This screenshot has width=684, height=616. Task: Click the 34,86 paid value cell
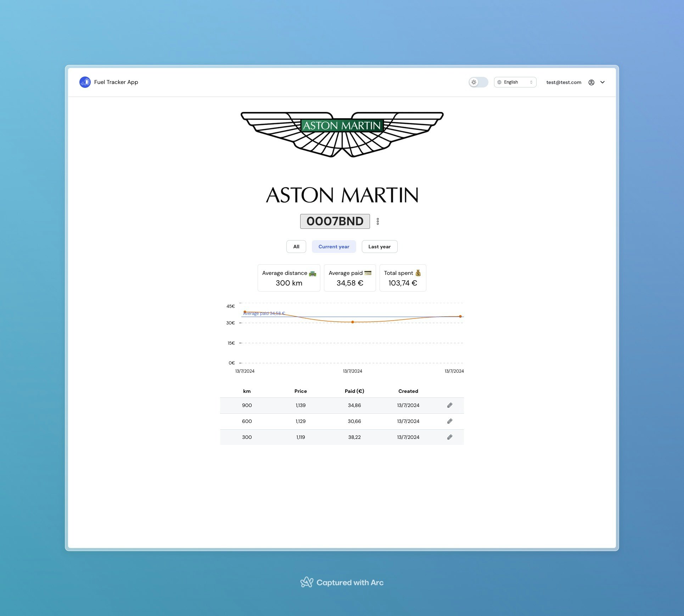[354, 405]
